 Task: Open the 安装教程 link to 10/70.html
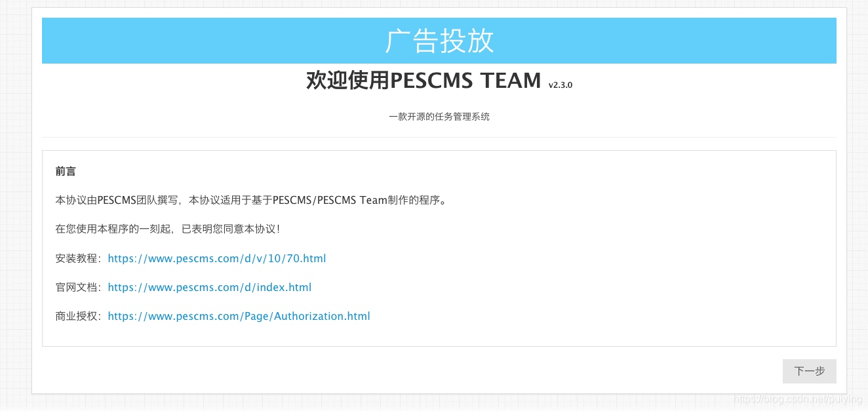(216, 258)
